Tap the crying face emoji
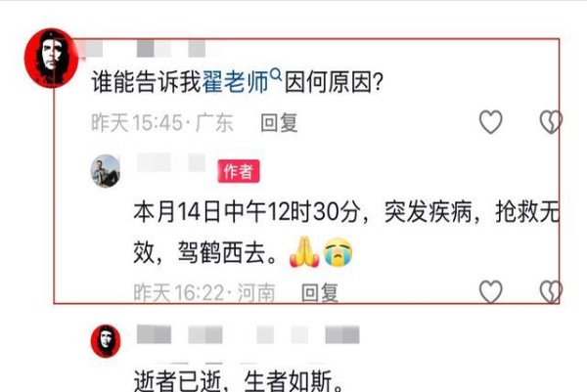Viewport: 587px width, 392px height. click(338, 252)
